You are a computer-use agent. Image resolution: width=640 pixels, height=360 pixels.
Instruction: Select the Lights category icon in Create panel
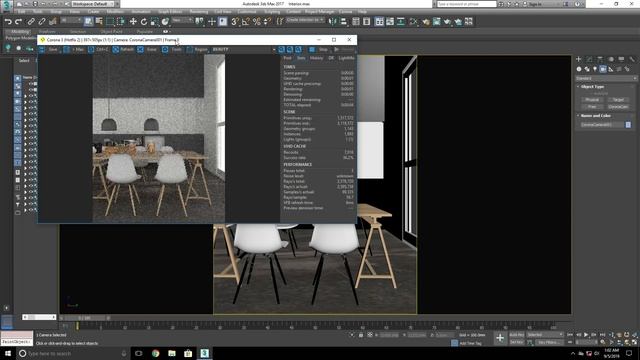click(x=595, y=69)
